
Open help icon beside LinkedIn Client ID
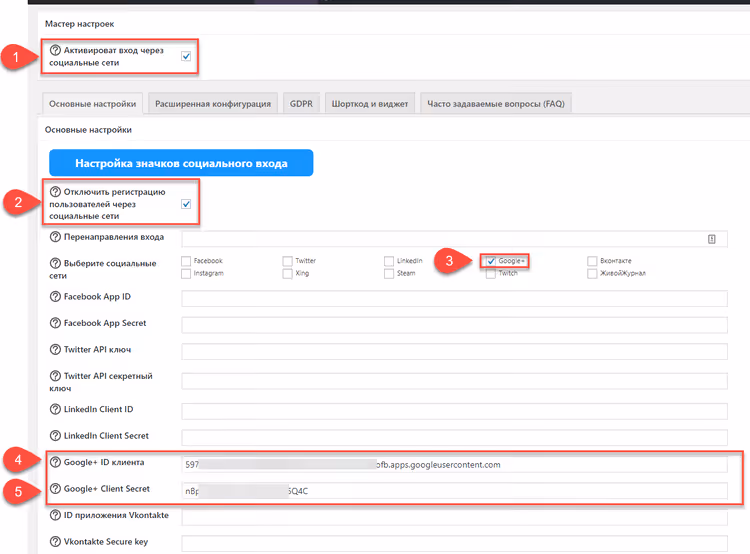(x=55, y=409)
